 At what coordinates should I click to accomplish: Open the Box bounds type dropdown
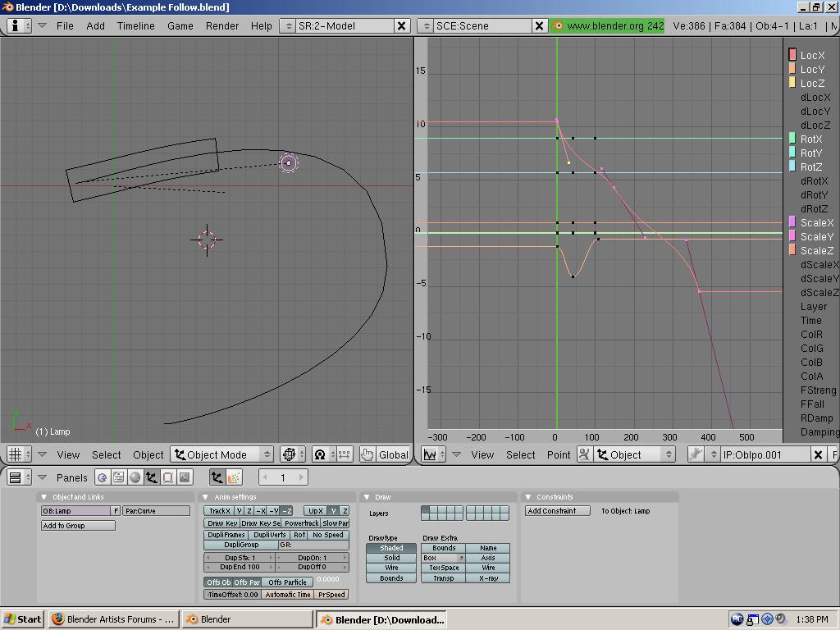tap(443, 558)
